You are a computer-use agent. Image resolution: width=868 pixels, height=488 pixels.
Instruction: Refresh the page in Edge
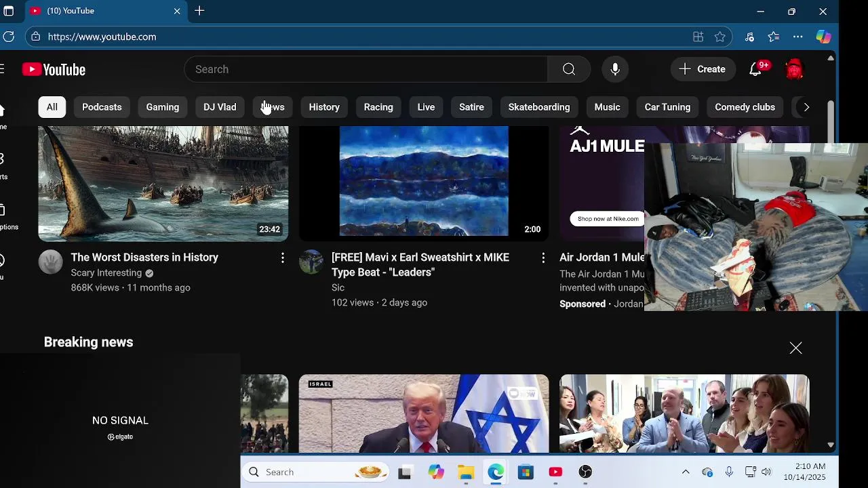(8, 37)
